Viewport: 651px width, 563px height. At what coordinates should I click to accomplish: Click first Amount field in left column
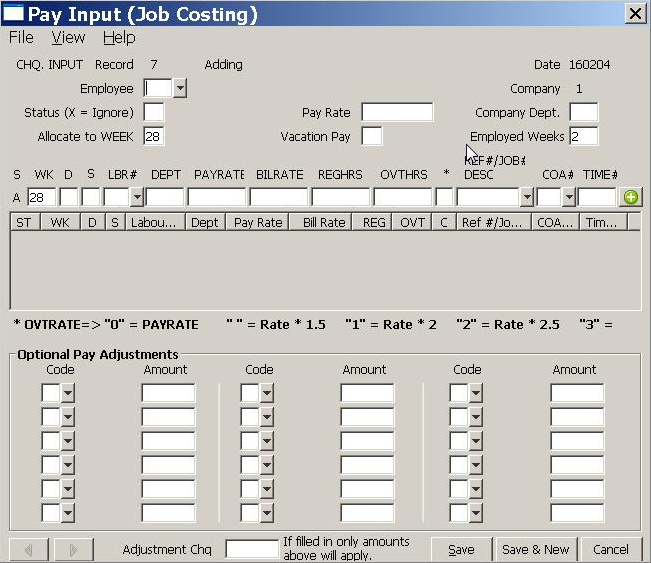[x=168, y=393]
